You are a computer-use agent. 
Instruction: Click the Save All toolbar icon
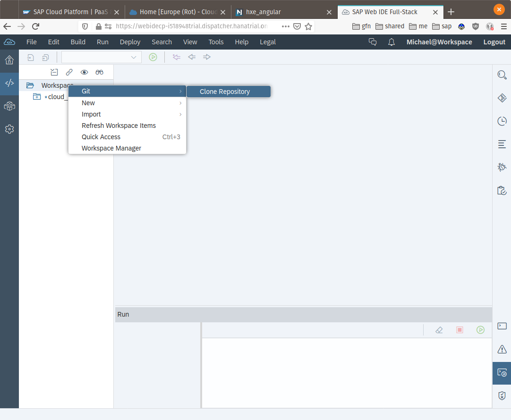(46, 57)
